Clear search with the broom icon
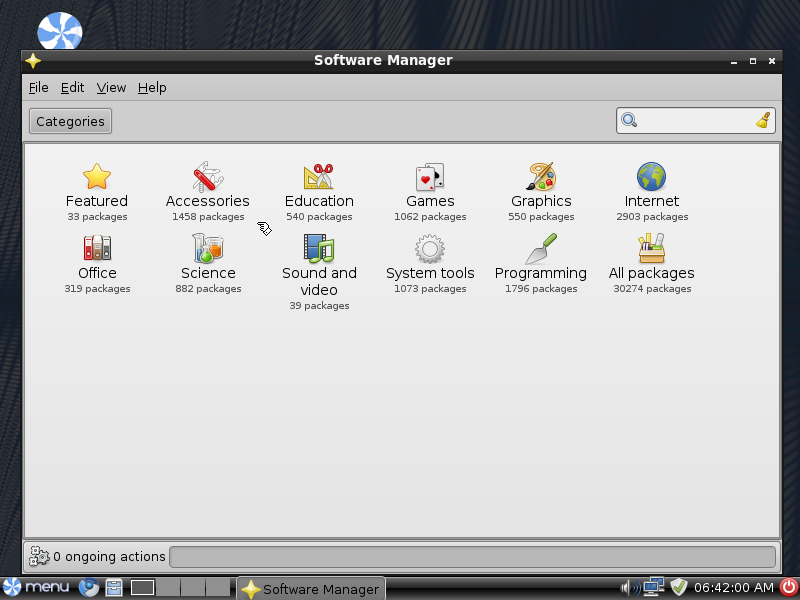Viewport: 800px width, 600px height. (763, 121)
